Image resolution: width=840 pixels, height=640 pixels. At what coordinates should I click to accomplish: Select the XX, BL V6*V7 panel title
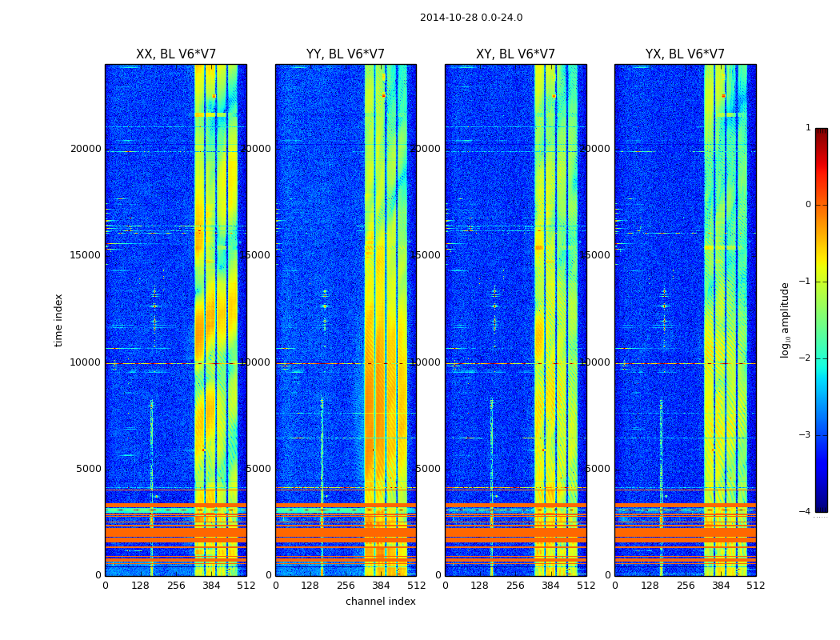coord(176,54)
